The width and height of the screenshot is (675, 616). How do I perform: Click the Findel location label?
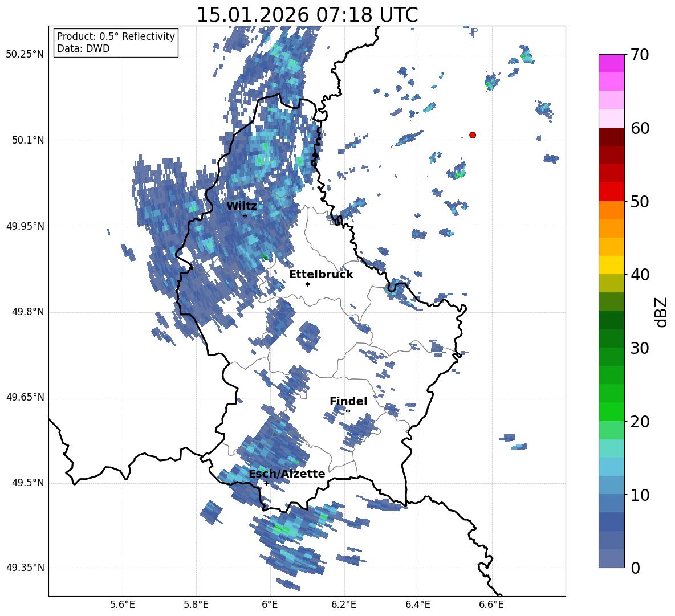click(348, 401)
